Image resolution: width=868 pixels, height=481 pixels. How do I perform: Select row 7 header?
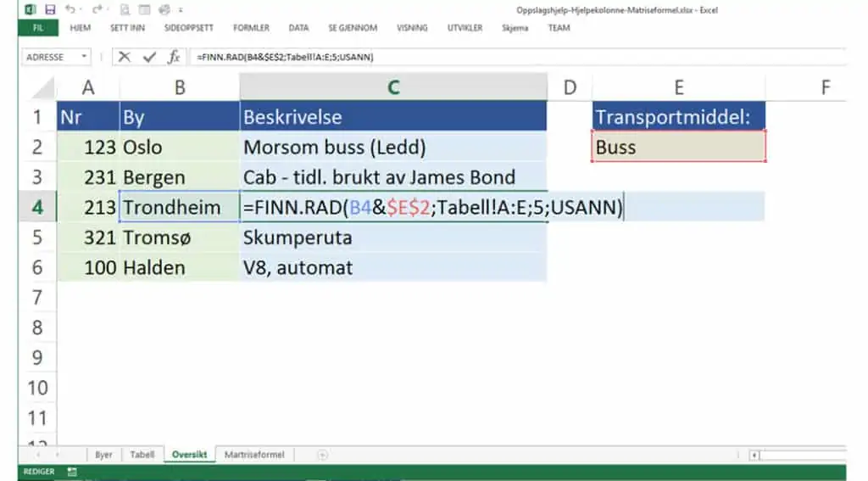point(37,298)
